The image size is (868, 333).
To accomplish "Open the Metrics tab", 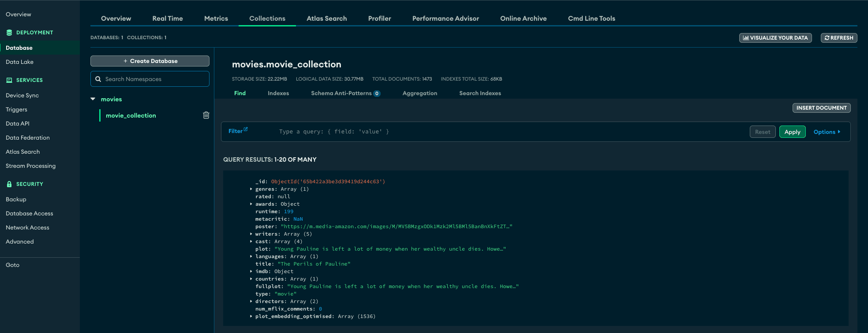I will pyautogui.click(x=216, y=18).
